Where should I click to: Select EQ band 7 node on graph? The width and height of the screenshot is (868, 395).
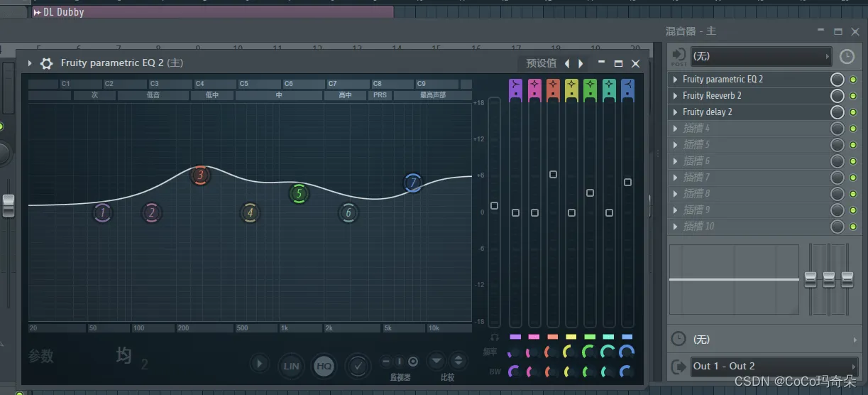[413, 183]
